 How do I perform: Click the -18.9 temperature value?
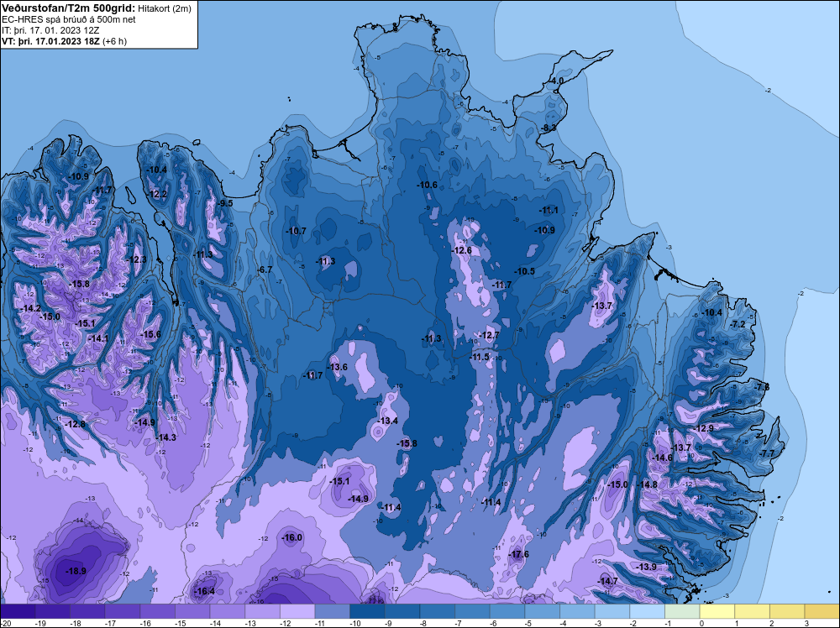tap(76, 571)
